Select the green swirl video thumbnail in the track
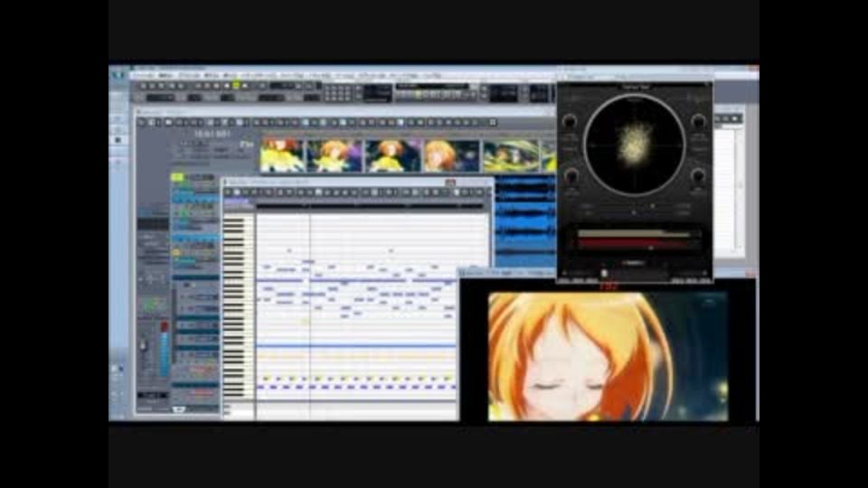 [x=510, y=155]
